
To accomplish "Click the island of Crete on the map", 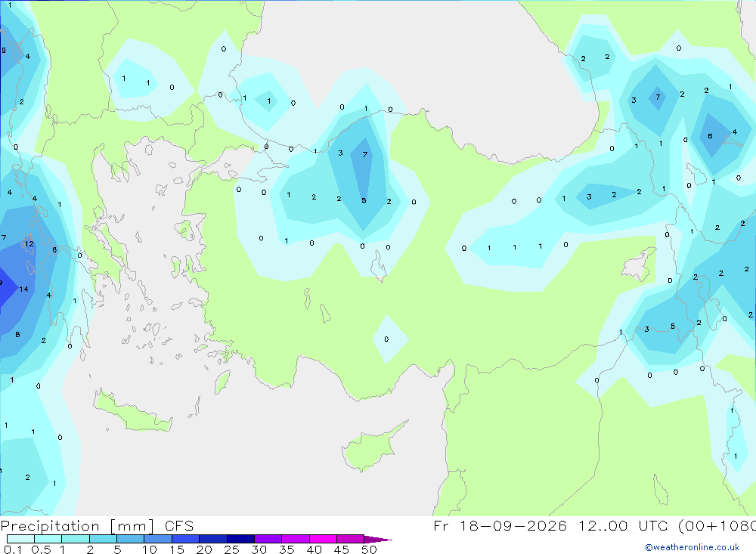I will point(132,412).
